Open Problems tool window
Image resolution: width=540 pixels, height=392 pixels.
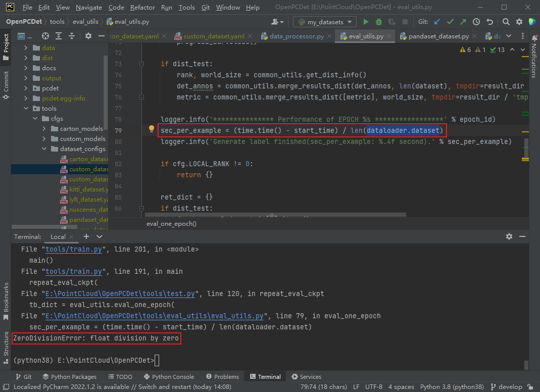click(x=222, y=376)
